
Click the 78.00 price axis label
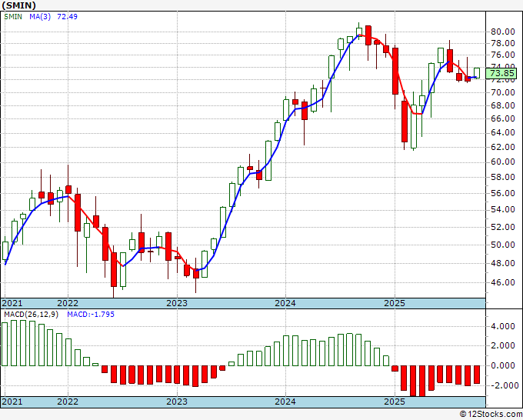pos(503,43)
